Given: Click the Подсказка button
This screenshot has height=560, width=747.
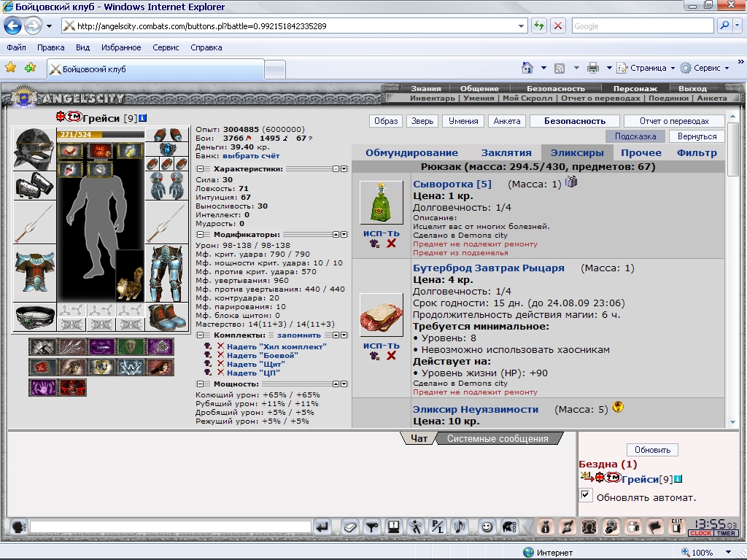Looking at the screenshot, I should 635,136.
